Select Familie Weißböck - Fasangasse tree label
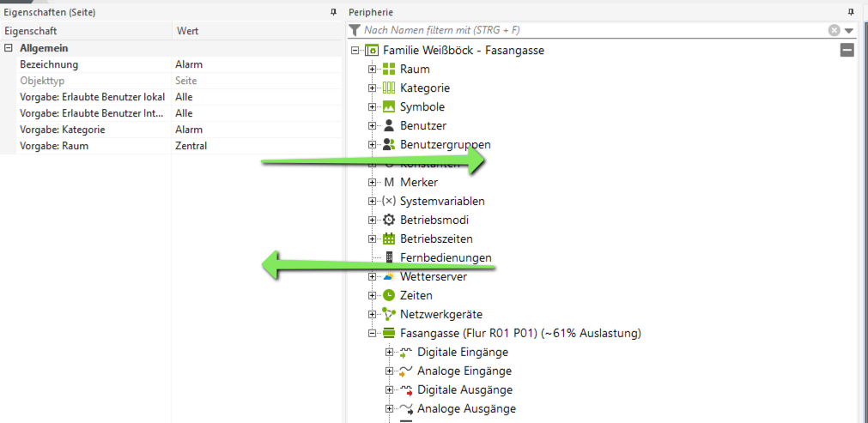This screenshot has width=868, height=423. pos(464,51)
